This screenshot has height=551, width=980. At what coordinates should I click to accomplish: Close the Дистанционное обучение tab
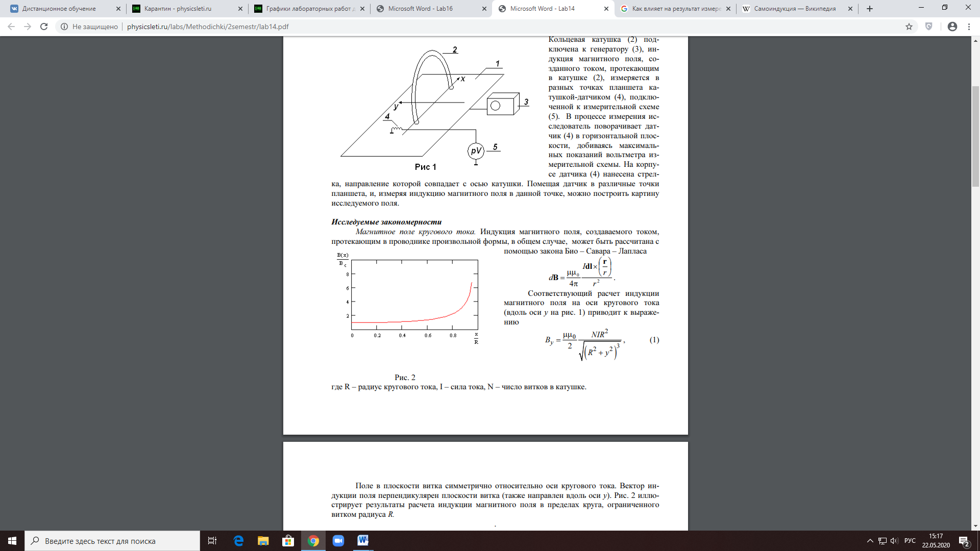tap(118, 9)
